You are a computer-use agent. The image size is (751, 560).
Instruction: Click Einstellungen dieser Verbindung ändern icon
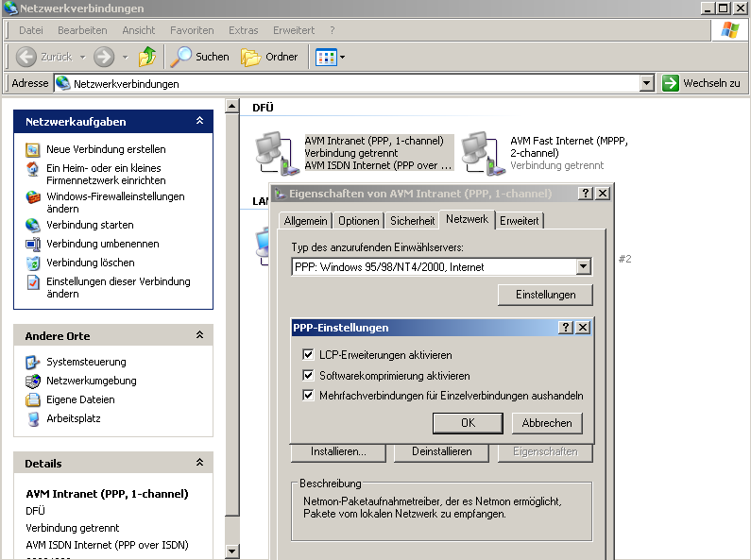click(x=32, y=282)
